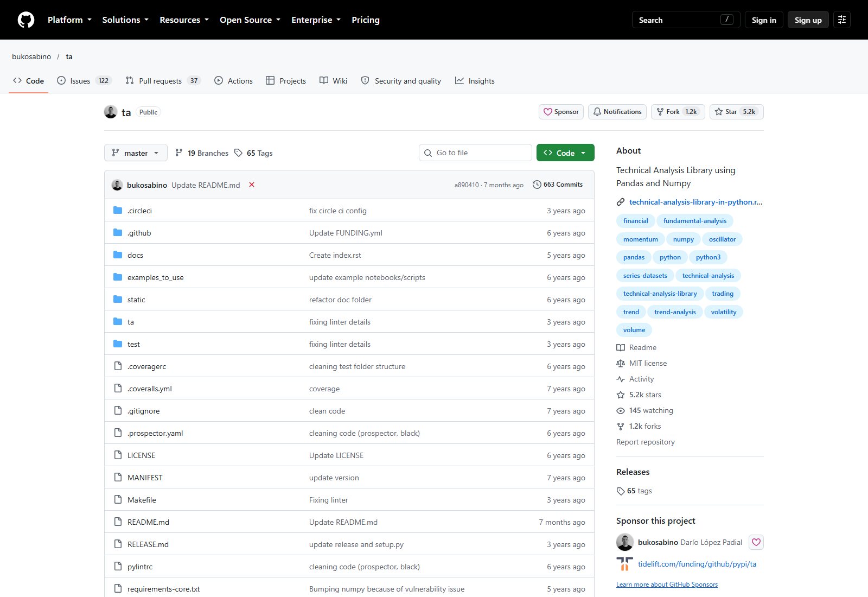868x597 pixels.
Task: Open the appearance settings icon in the header
Action: point(842,20)
